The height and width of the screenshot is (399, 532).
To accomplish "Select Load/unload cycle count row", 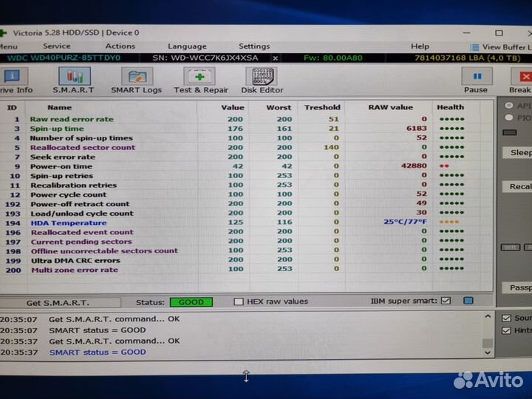I will (246, 214).
